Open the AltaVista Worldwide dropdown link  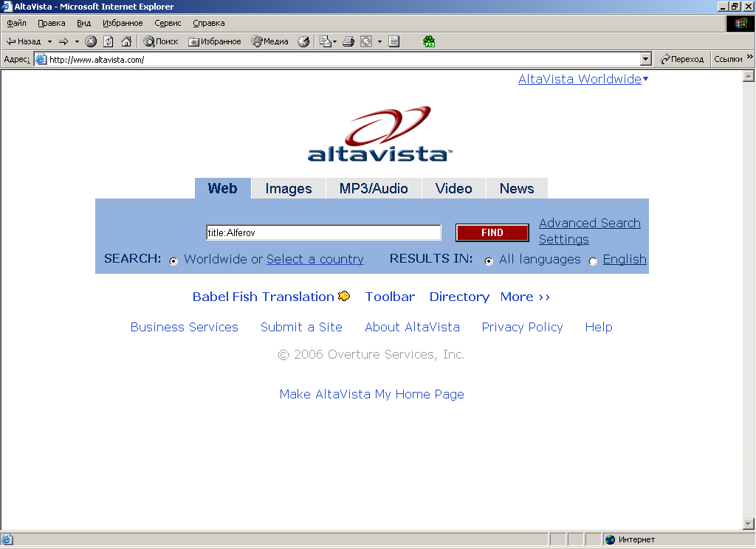[x=583, y=79]
